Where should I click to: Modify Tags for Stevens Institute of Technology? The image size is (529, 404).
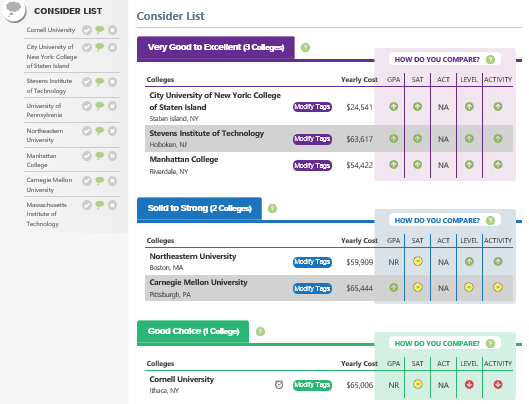click(x=312, y=139)
